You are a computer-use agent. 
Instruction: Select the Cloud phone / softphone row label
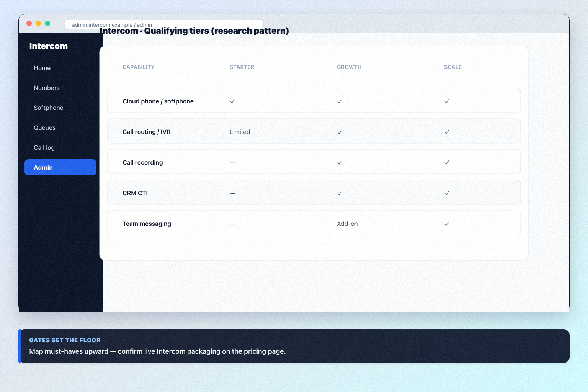[158, 101]
